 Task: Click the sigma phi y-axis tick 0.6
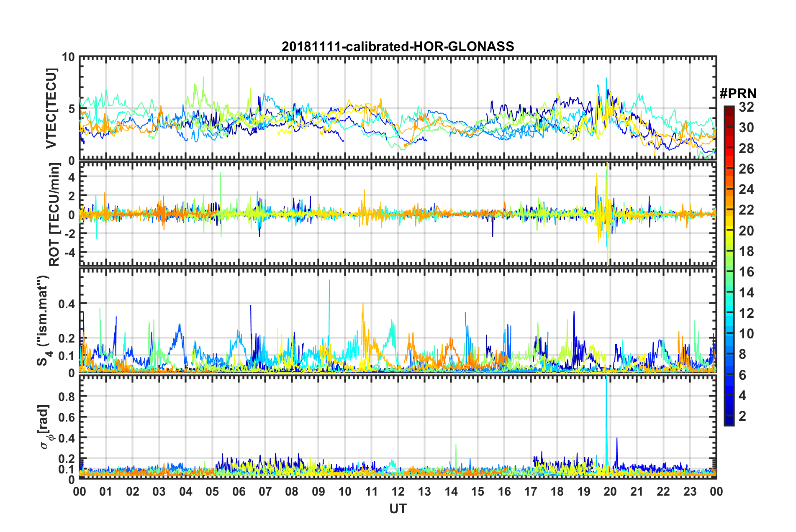[67, 417]
